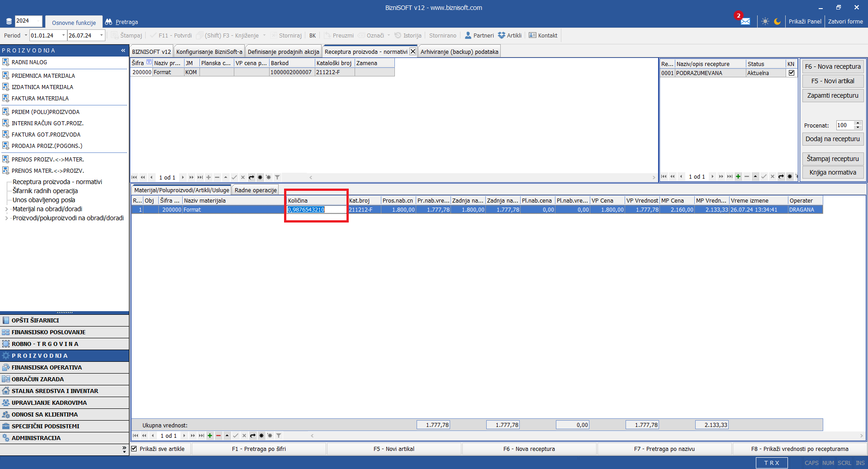
Task: Expand the Materijal na obradi/doradi tree node
Action: [x=6, y=209]
